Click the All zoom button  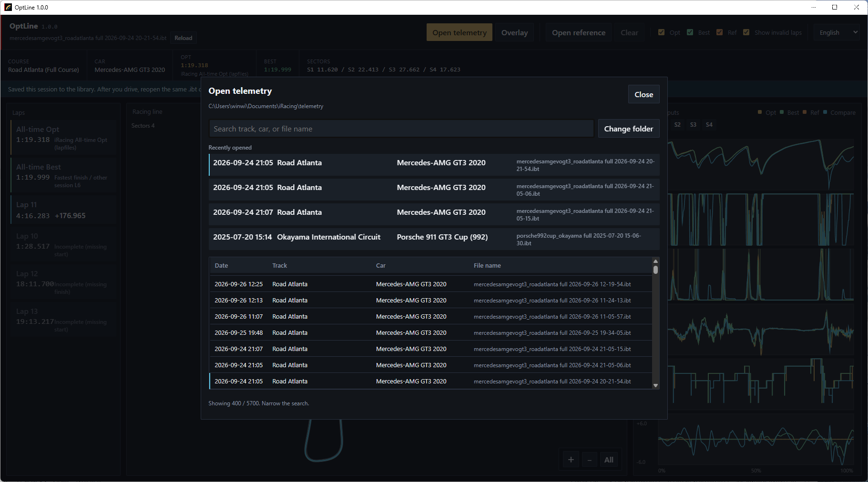[x=609, y=460]
